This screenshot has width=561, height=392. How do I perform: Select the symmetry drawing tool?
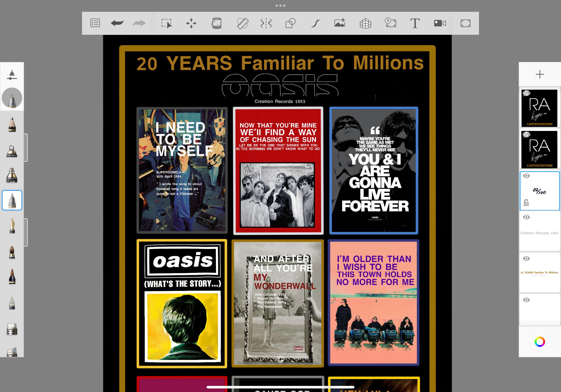point(266,23)
